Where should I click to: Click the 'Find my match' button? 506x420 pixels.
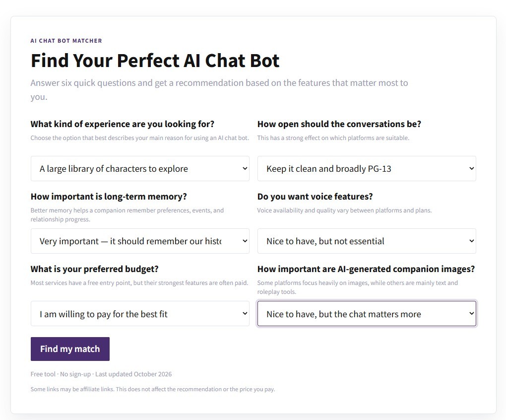click(70, 349)
